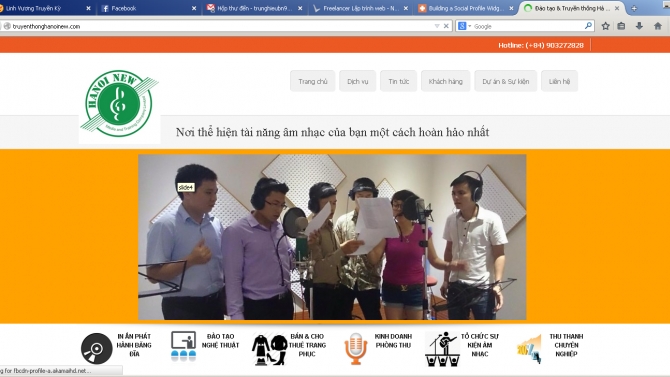The image size is (670, 377).
Task: Click the orange microphone icon for Kinh doanh phòng thu
Action: coord(356,349)
